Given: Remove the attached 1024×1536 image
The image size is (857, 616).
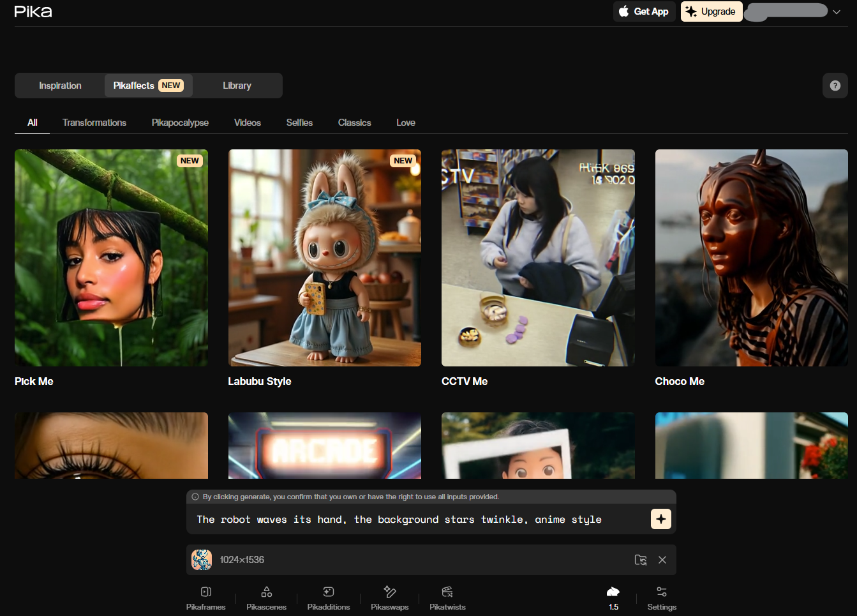Looking at the screenshot, I should pos(662,560).
